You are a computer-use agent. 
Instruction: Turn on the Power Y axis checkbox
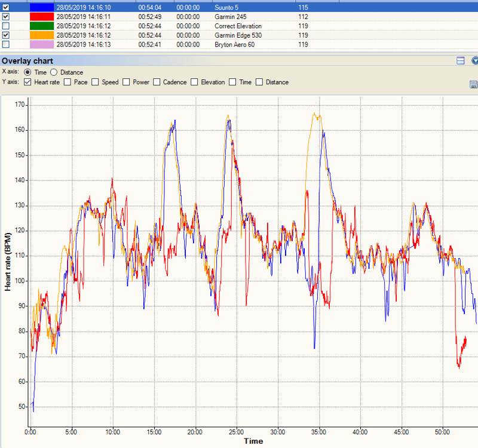(x=126, y=82)
